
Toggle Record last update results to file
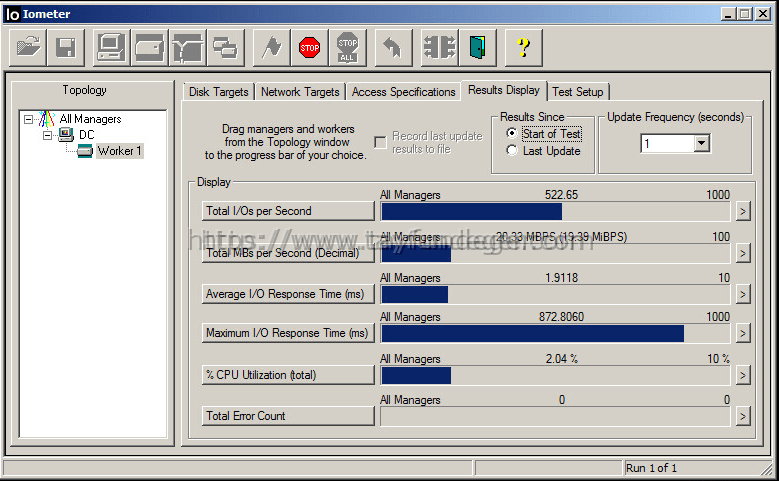pos(381,143)
